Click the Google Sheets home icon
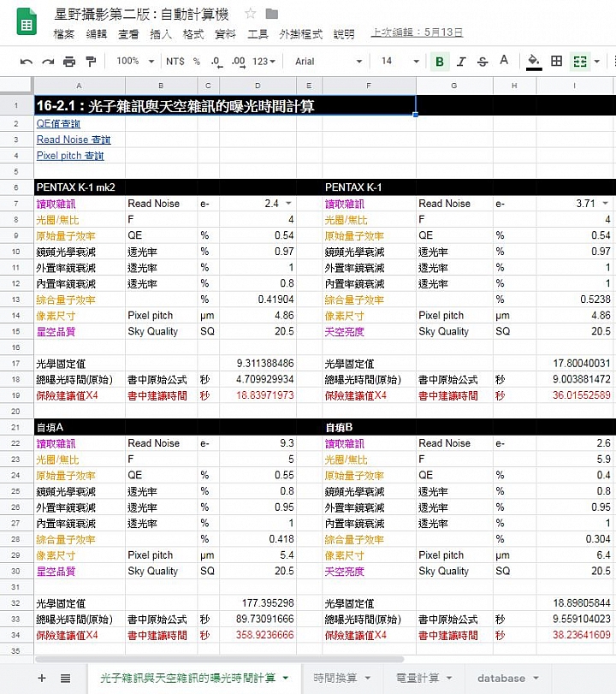Viewport: 616px width, 694px height. point(27,21)
